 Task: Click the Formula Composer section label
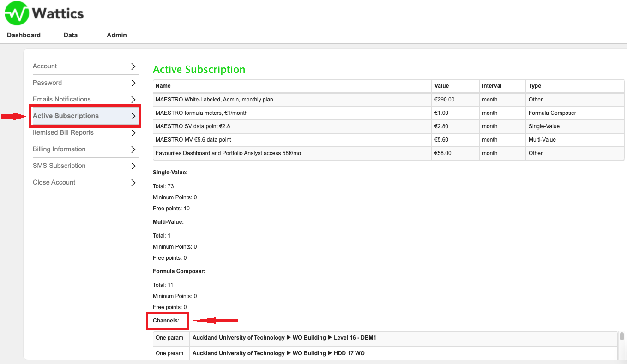tap(179, 271)
